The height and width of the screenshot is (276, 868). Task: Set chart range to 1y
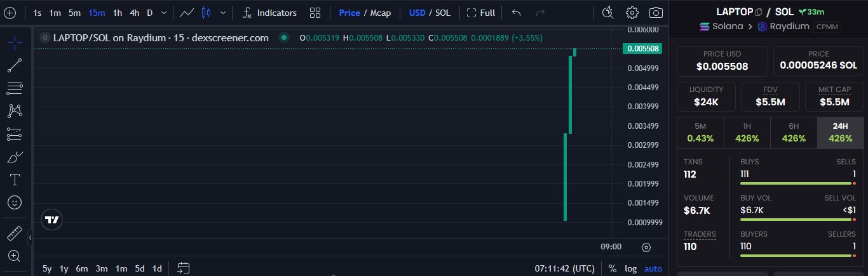tap(64, 268)
